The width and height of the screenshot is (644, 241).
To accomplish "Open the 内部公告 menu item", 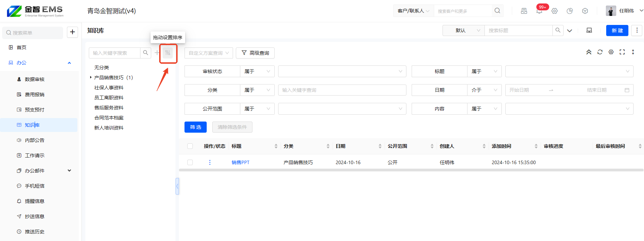I will coord(35,140).
